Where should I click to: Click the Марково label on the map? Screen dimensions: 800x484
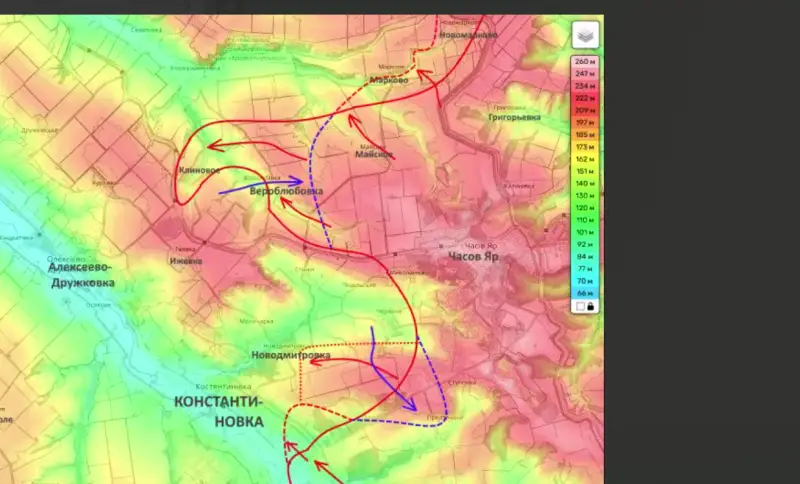point(388,80)
